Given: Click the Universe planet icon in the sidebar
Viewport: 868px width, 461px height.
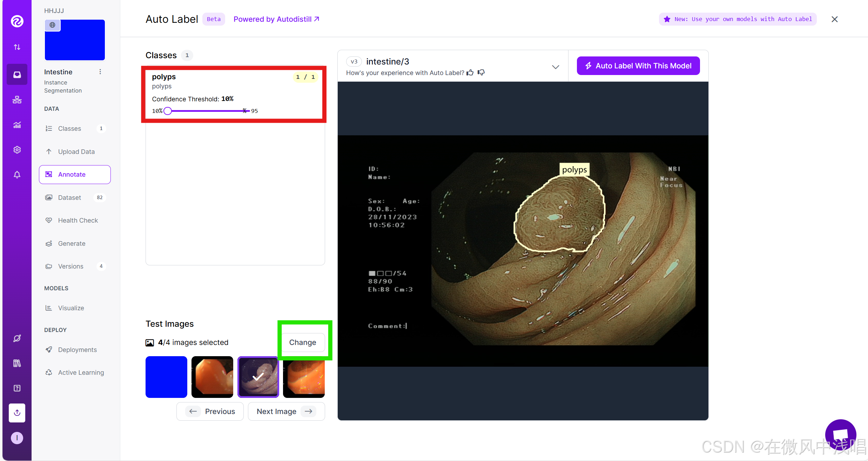Looking at the screenshot, I should [x=17, y=338].
